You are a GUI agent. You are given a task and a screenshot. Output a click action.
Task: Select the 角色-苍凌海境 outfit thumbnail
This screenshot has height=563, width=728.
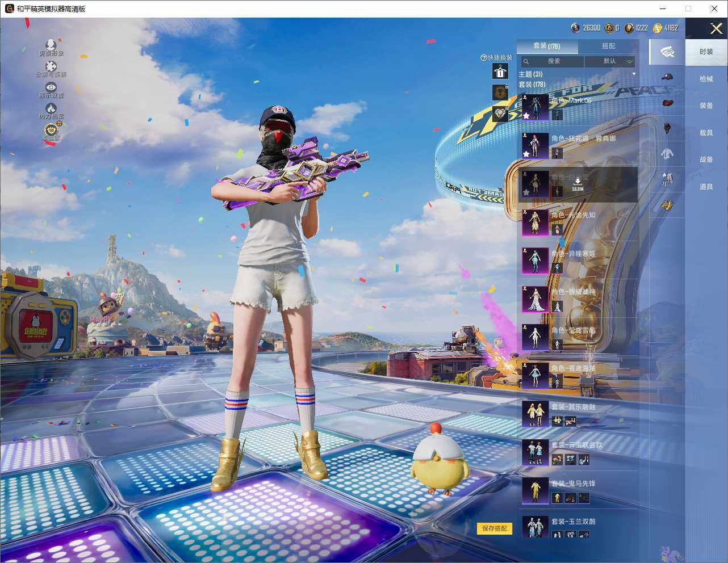click(x=535, y=376)
